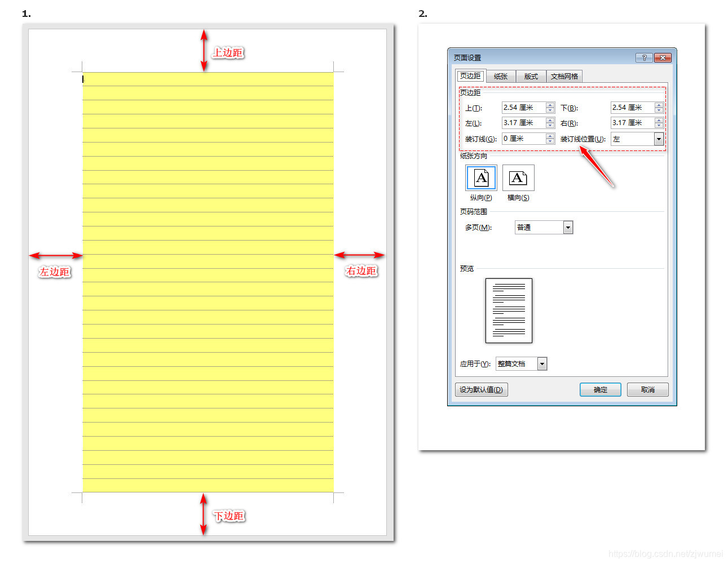
Task: Click the 装订线位置(U) label
Action: 583,139
